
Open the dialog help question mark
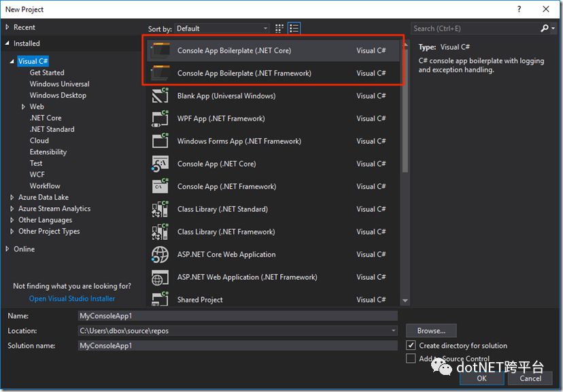pos(519,9)
